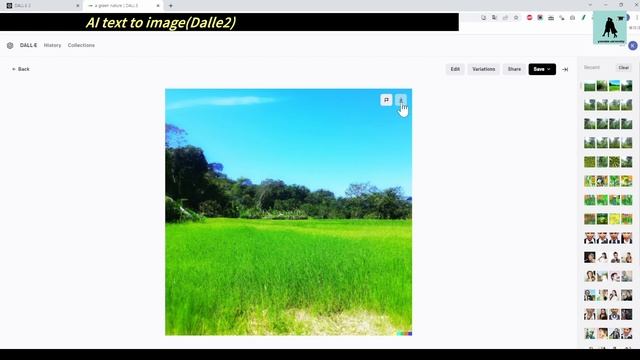Open the Collections tab

click(x=81, y=45)
